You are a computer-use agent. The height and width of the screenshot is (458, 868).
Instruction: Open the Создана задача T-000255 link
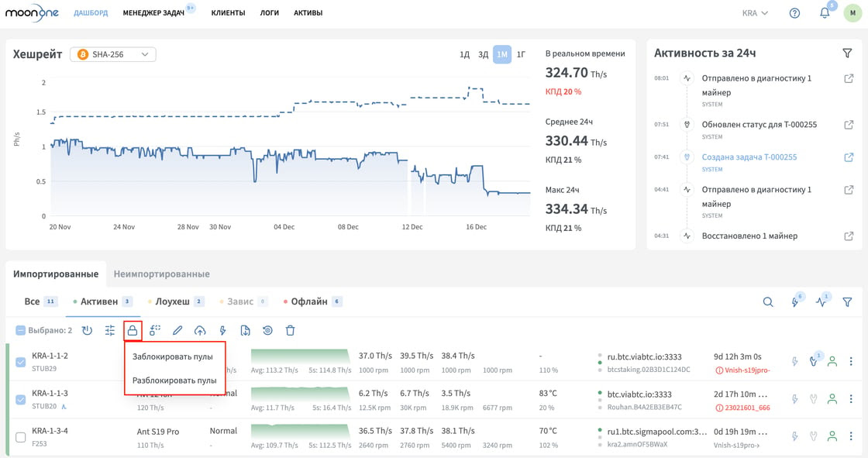coord(749,157)
